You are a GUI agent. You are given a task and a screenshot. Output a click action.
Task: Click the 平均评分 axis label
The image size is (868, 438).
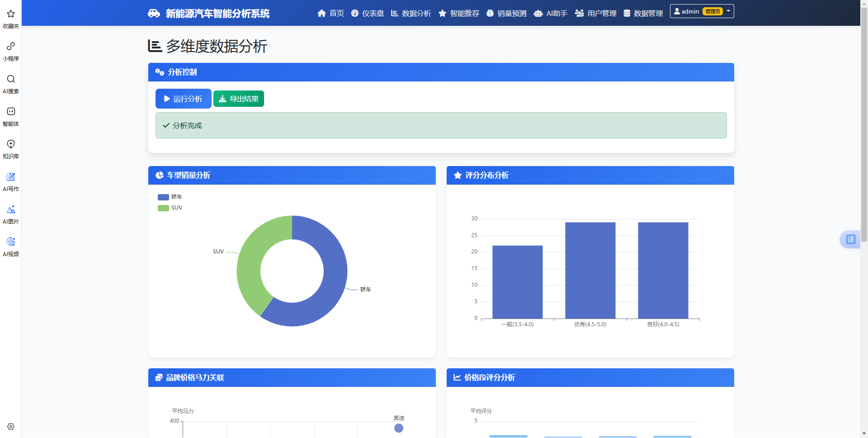click(481, 411)
